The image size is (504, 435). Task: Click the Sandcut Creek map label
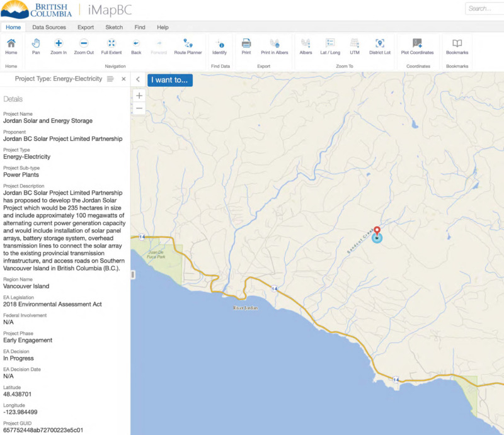point(360,241)
